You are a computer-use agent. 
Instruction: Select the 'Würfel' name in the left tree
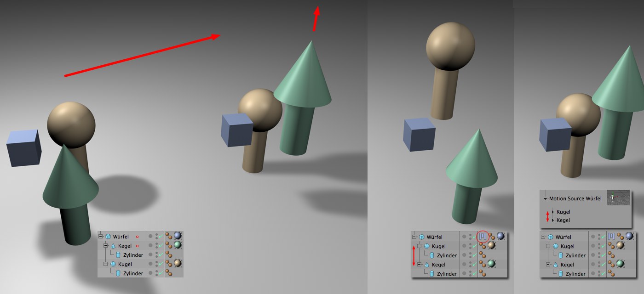coord(121,237)
